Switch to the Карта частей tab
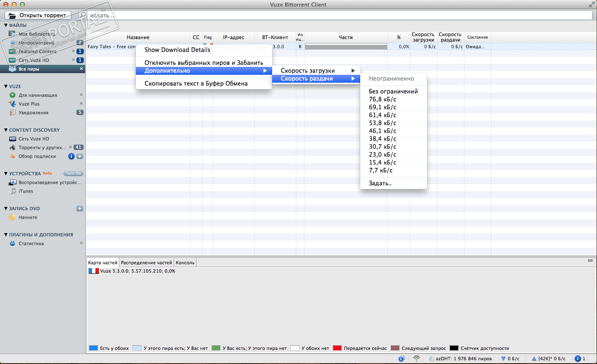597x364 pixels. [x=103, y=263]
